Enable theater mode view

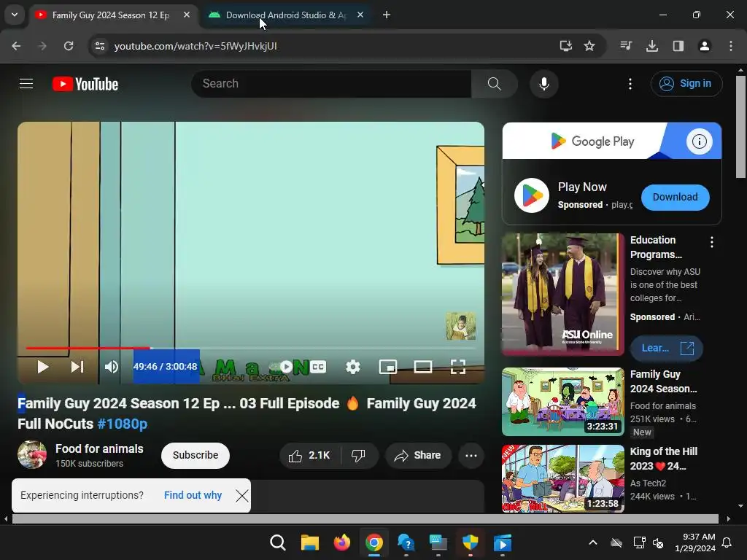[x=423, y=367]
